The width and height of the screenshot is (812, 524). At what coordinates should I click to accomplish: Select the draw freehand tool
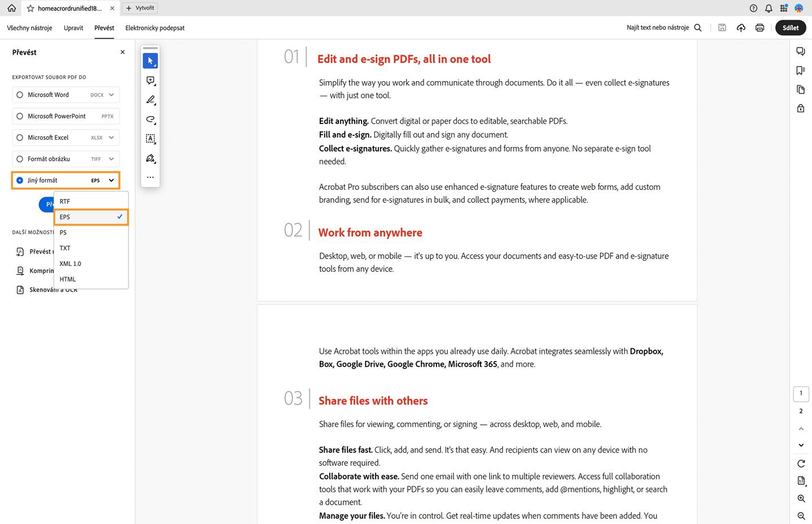point(150,119)
